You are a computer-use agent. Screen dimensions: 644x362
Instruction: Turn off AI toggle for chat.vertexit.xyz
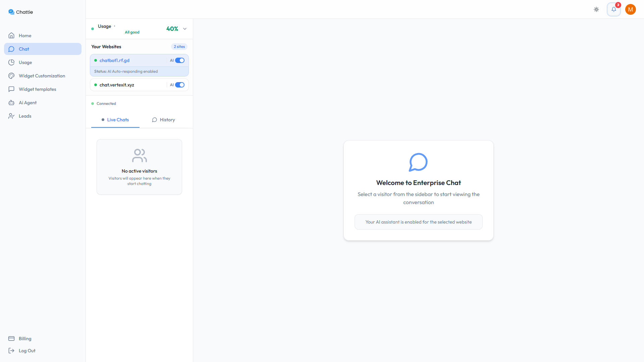(x=180, y=85)
